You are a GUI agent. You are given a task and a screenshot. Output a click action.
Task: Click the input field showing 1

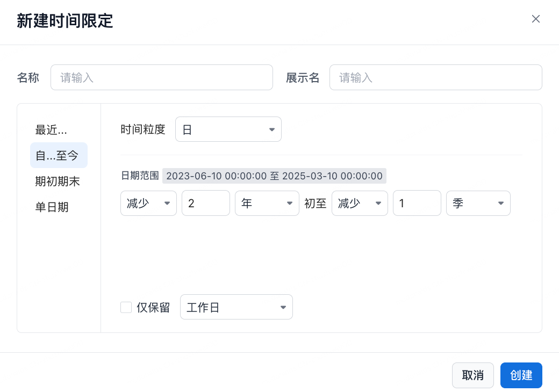pyautogui.click(x=417, y=203)
